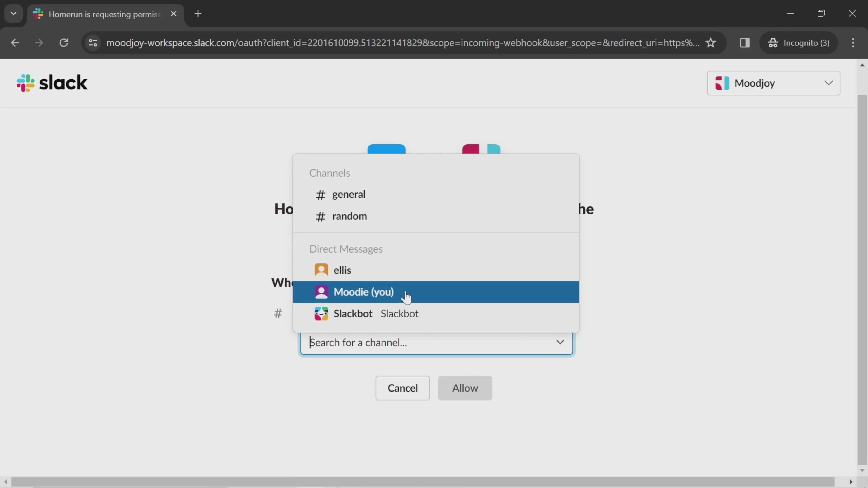Click the Moodjoy workspace icon
This screenshot has width=868, height=488.
723,83
